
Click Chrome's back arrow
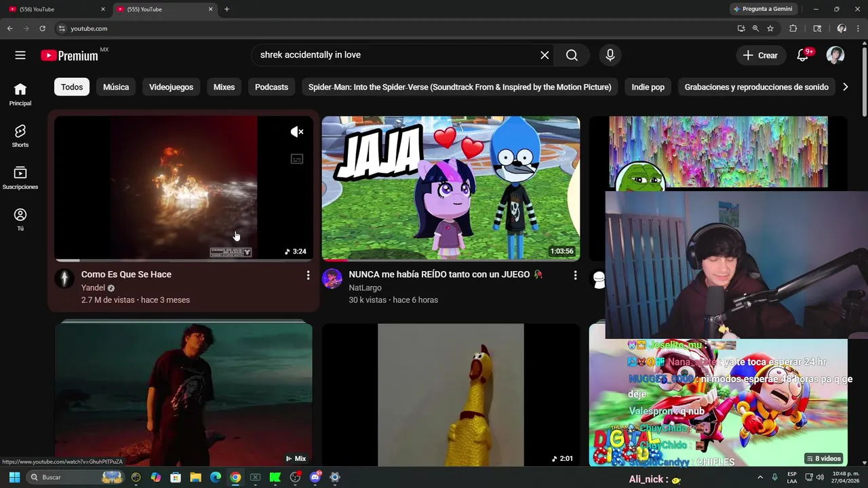[x=10, y=28]
